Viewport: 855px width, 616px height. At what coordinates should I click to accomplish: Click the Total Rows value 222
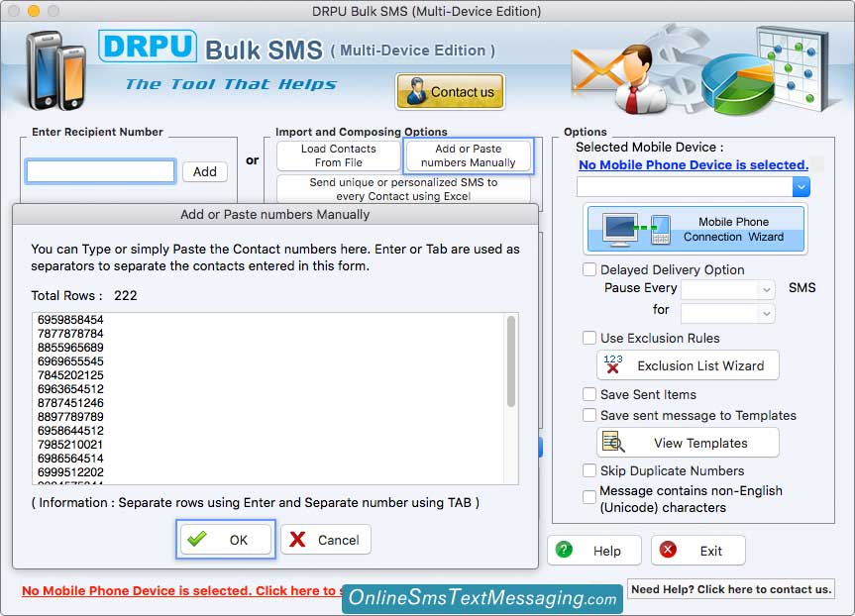coord(126,295)
